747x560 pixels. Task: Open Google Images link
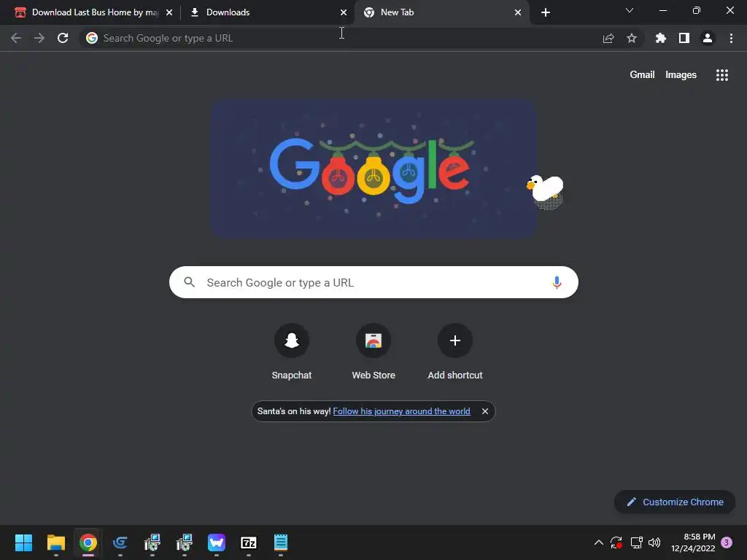[x=681, y=75]
